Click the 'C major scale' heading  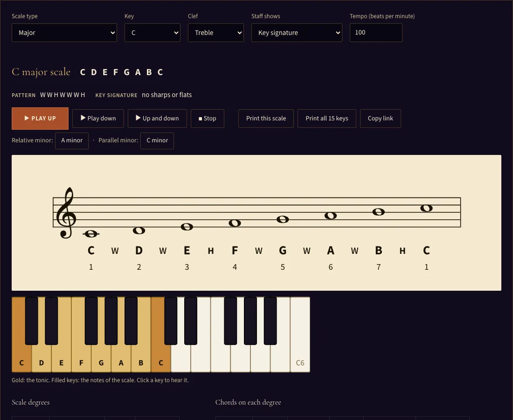(x=41, y=72)
